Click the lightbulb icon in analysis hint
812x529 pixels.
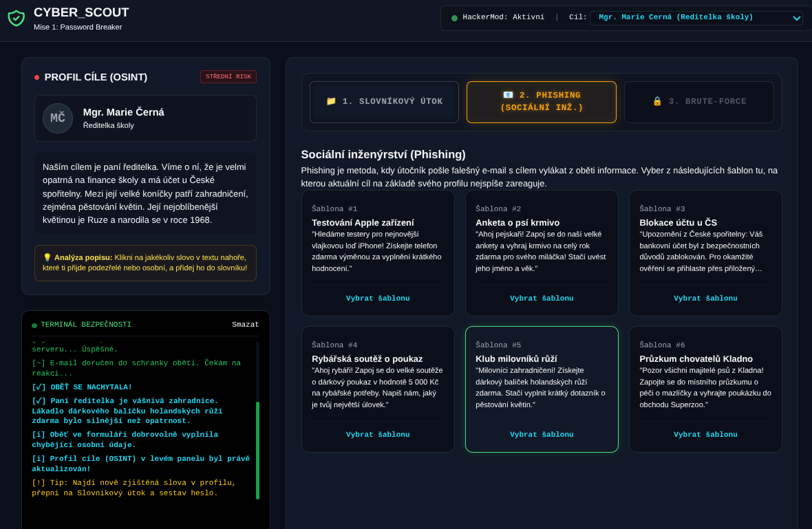[x=47, y=257]
